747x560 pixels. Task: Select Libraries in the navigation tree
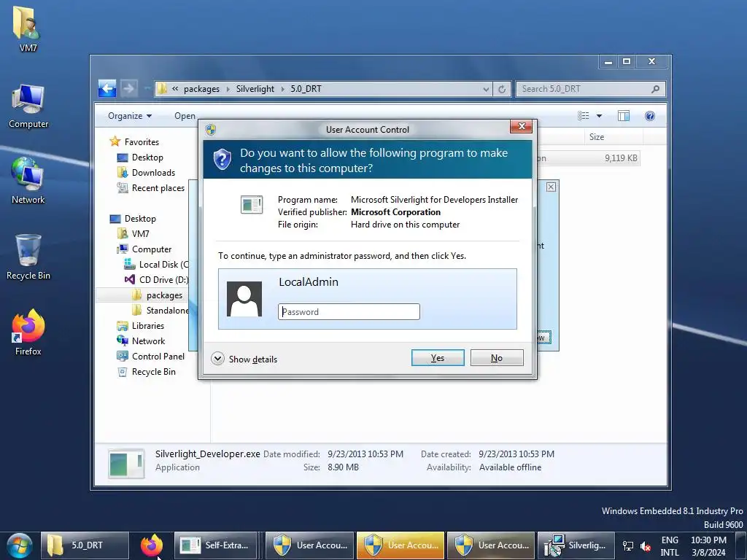tap(141, 326)
